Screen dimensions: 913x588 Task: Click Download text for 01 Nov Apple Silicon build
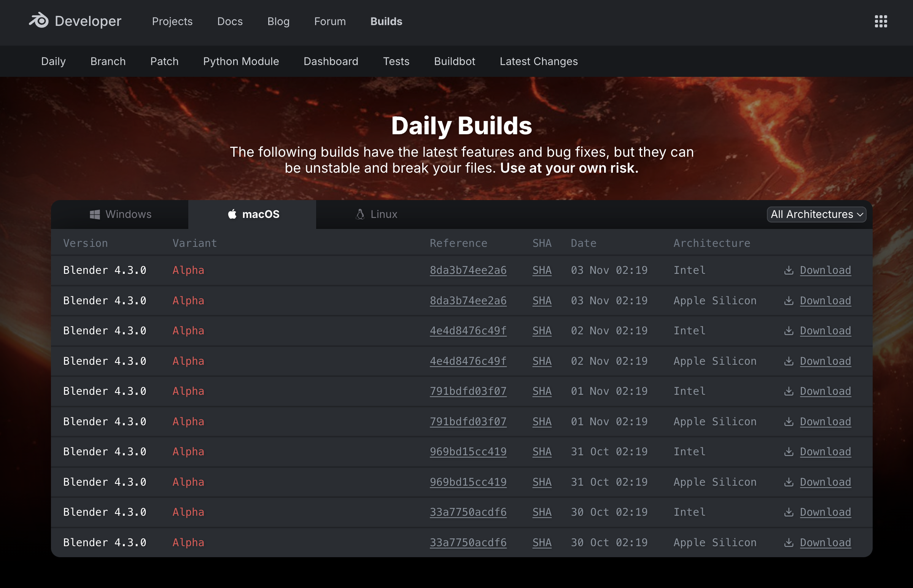(x=825, y=421)
